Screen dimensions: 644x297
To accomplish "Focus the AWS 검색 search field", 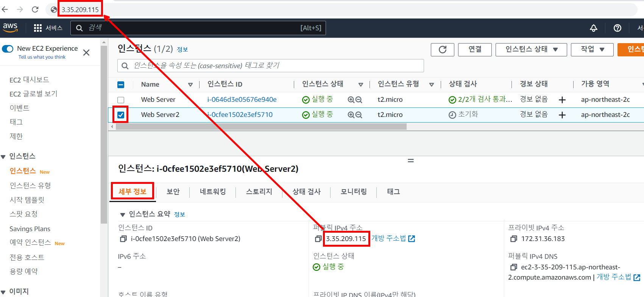I will 198,28.
